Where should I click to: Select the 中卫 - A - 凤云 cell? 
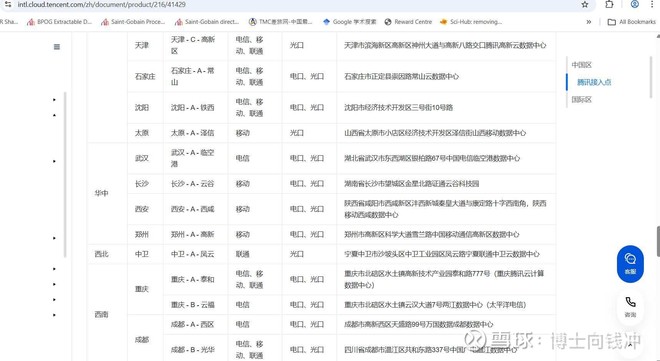point(195,254)
